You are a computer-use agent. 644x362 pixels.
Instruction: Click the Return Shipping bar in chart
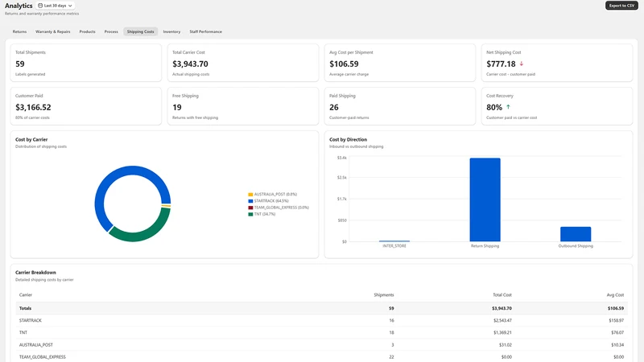[x=485, y=200]
